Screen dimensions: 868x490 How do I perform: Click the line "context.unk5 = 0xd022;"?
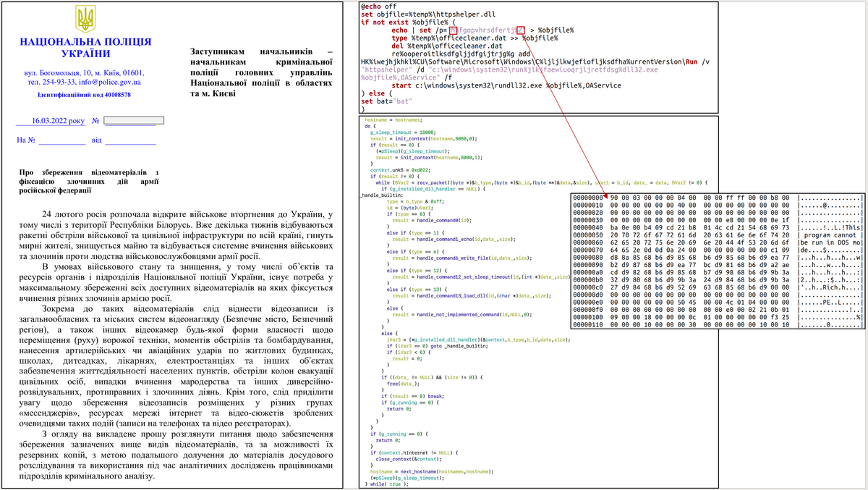[x=400, y=170]
